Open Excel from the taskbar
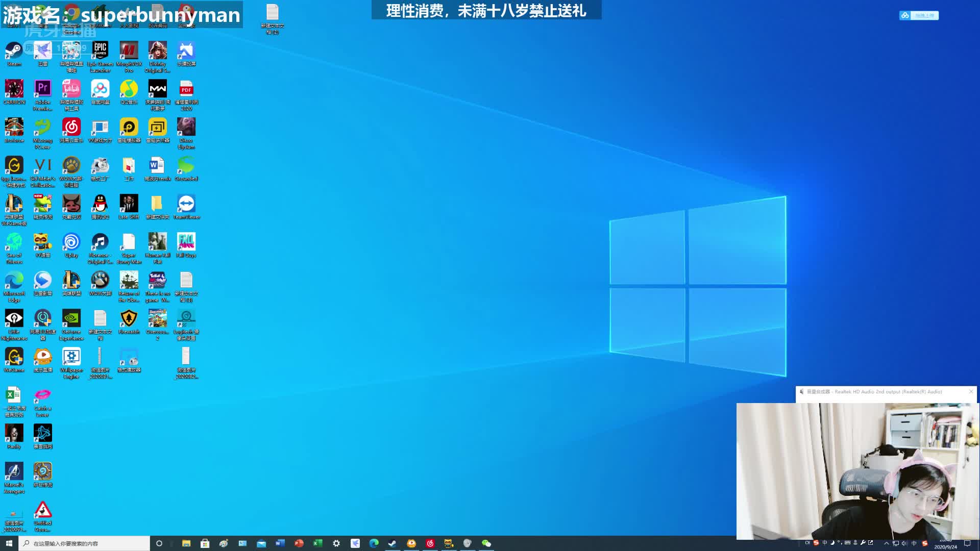This screenshot has width=980, height=551. coord(316,543)
